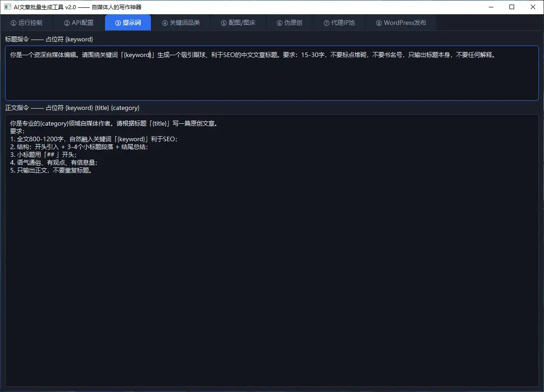Image resolution: width=544 pixels, height=392 pixels.
Task: Click the line '4. 语气通俗、有观点、有信息量'
Action: tap(54, 163)
